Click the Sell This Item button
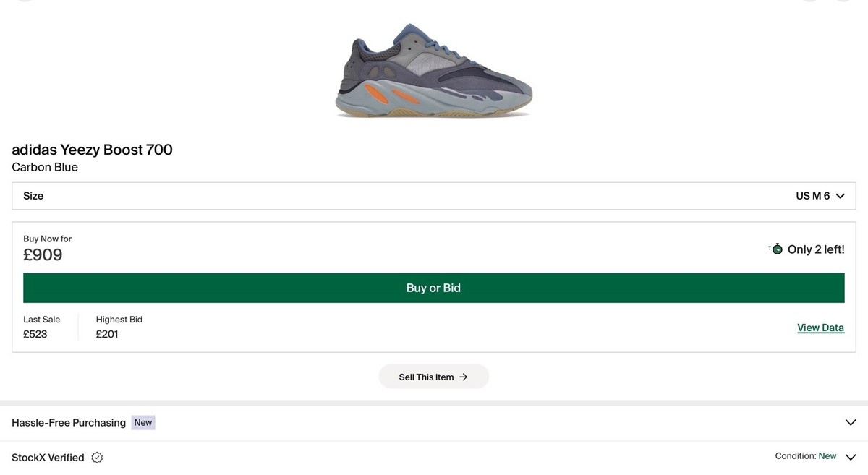This screenshot has height=475, width=868. tap(434, 376)
